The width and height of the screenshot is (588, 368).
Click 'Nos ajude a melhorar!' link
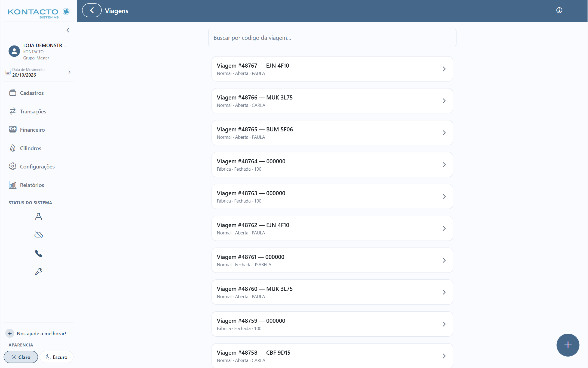pyautogui.click(x=41, y=334)
